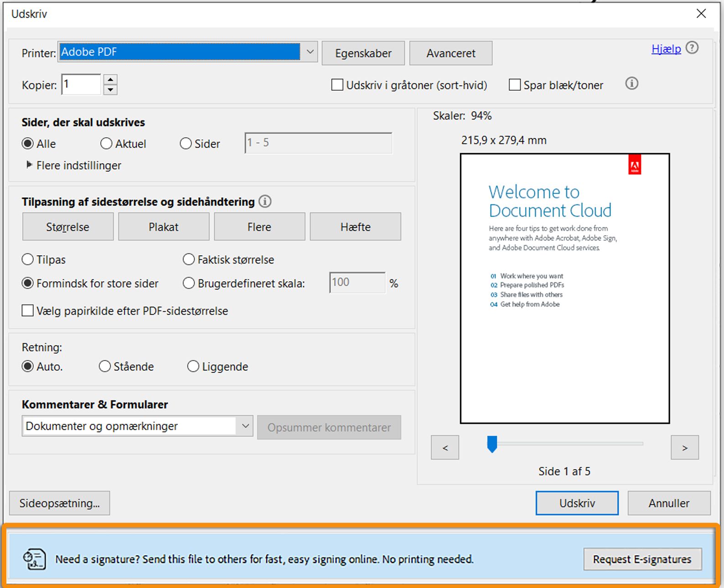This screenshot has height=588, width=724.
Task: Click the page range field showing 1 - 5
Action: pos(318,143)
